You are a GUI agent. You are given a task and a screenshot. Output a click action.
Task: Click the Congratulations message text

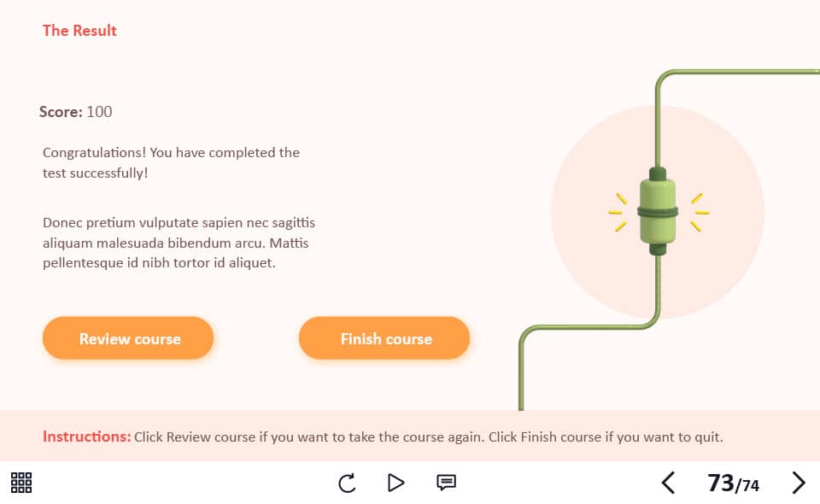point(171,162)
